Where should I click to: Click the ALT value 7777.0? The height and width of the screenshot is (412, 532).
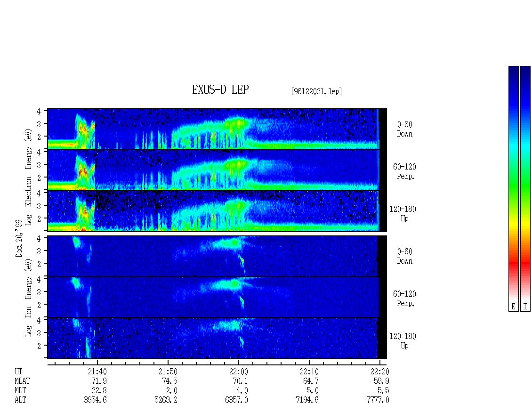(x=378, y=400)
